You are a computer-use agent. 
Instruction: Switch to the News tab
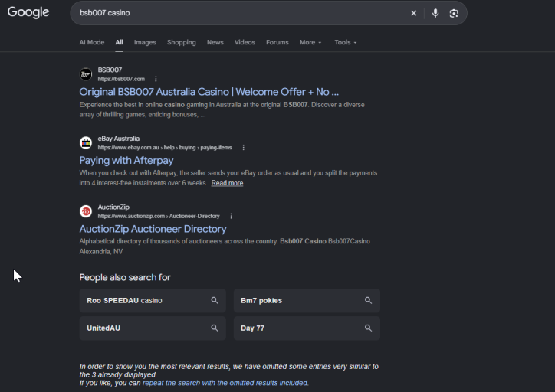pos(215,42)
